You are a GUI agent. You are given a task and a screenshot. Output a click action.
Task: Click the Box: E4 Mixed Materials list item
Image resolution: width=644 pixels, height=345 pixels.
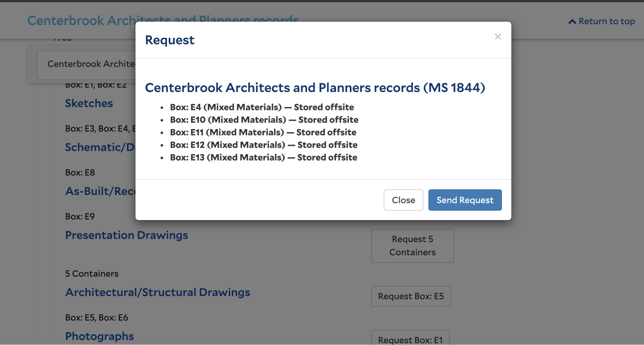coord(262,107)
